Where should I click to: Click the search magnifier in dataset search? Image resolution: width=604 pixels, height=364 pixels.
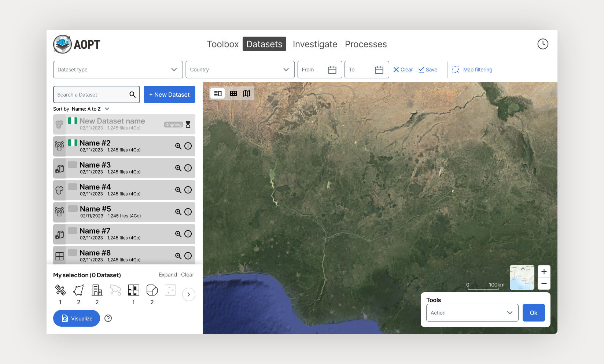(132, 95)
